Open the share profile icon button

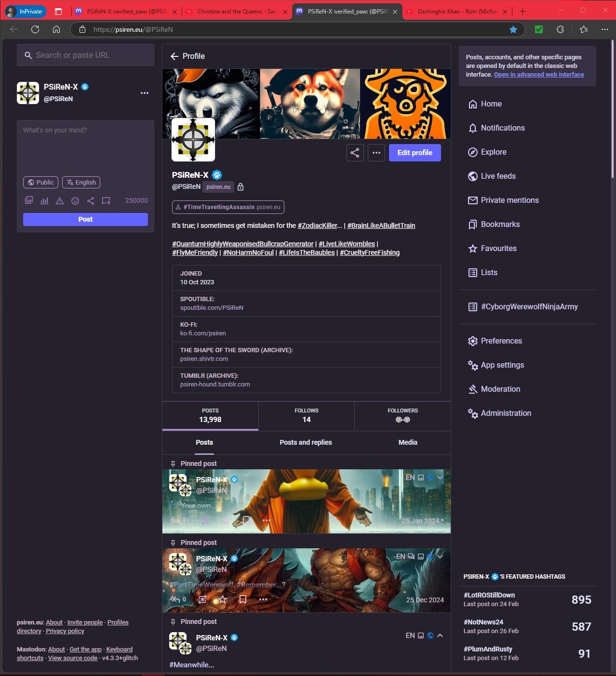[355, 153]
